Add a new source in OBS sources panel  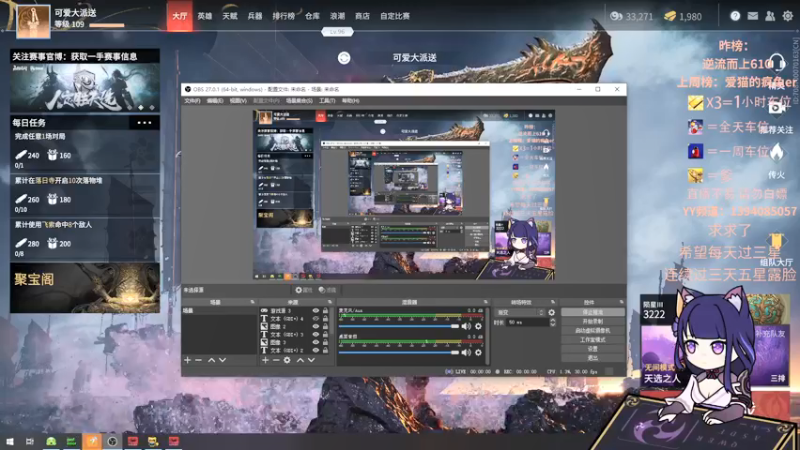click(265, 360)
